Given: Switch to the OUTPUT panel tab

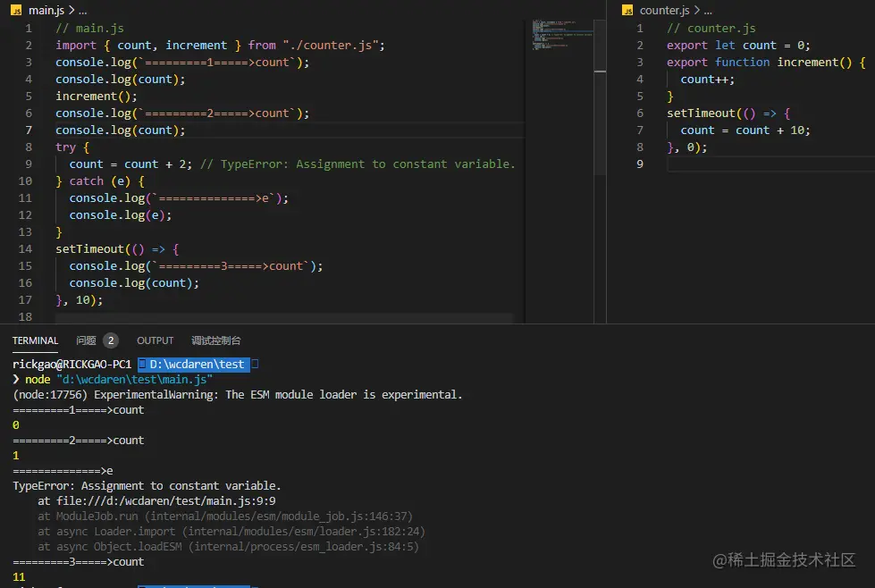Looking at the screenshot, I should click(x=156, y=340).
